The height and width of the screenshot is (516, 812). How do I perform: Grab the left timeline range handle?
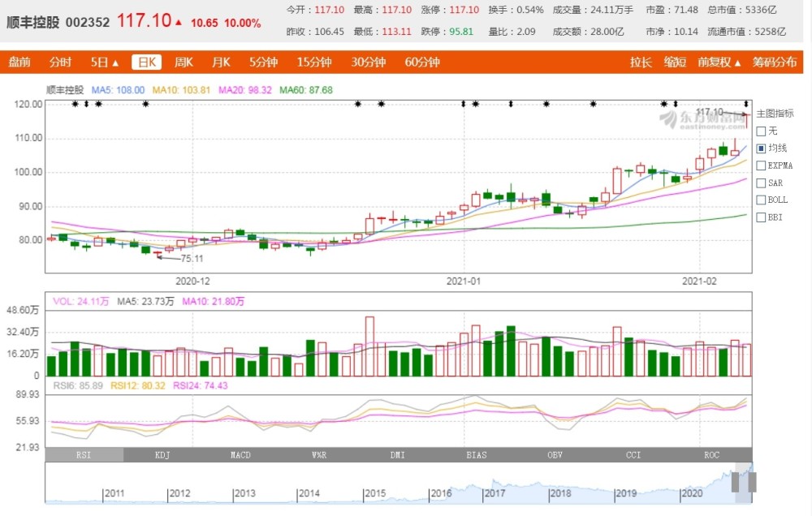click(736, 483)
